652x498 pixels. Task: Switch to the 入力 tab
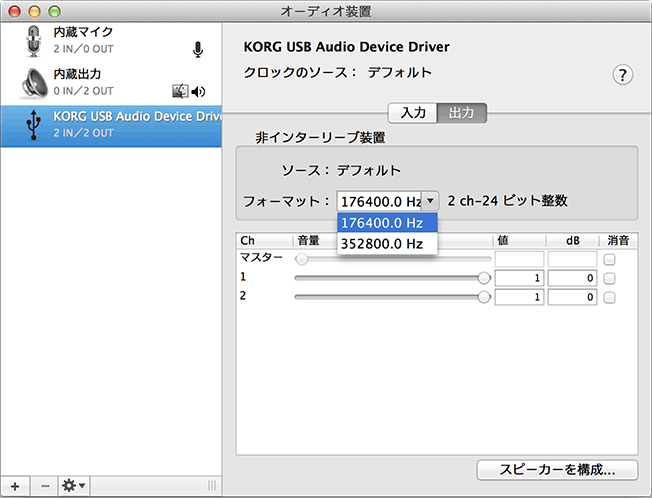tap(412, 113)
